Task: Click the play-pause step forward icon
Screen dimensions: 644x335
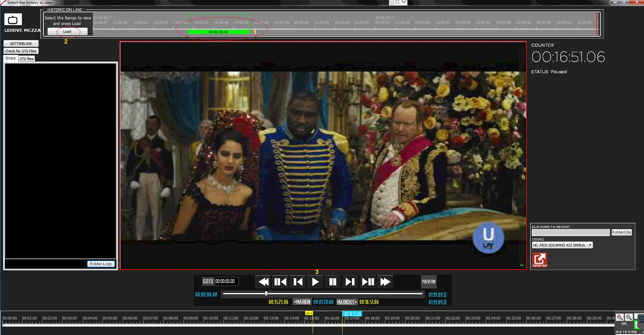Action: [x=368, y=282]
